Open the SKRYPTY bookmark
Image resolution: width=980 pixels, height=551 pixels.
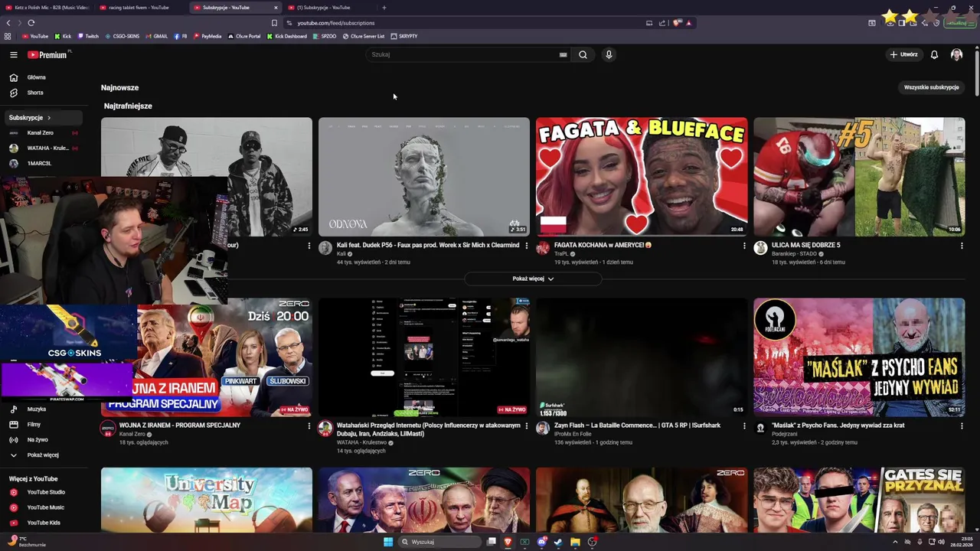click(403, 36)
